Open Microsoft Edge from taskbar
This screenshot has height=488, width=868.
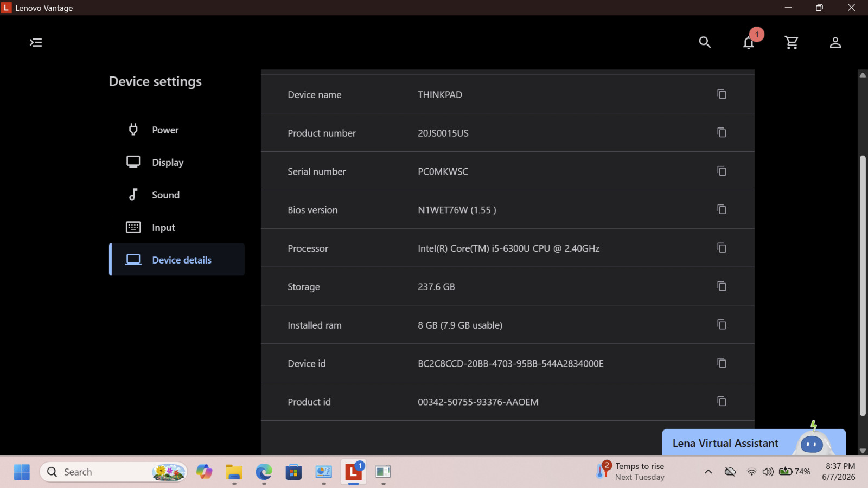tap(264, 472)
